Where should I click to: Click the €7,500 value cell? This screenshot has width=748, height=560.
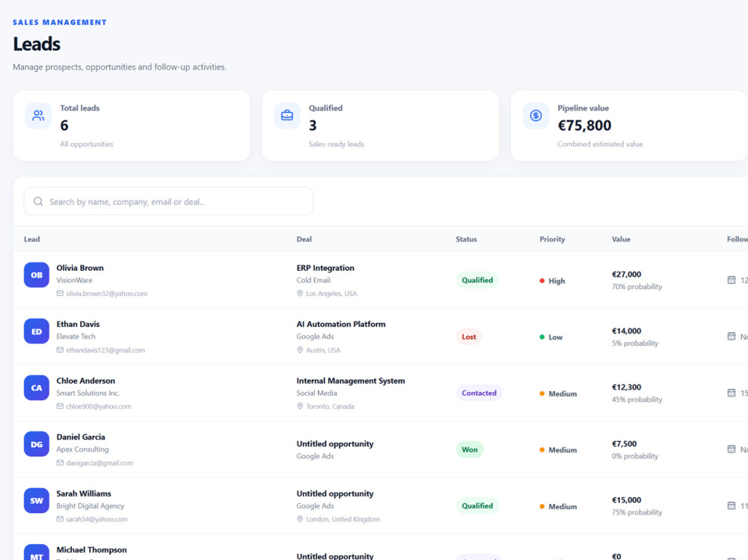click(x=624, y=443)
